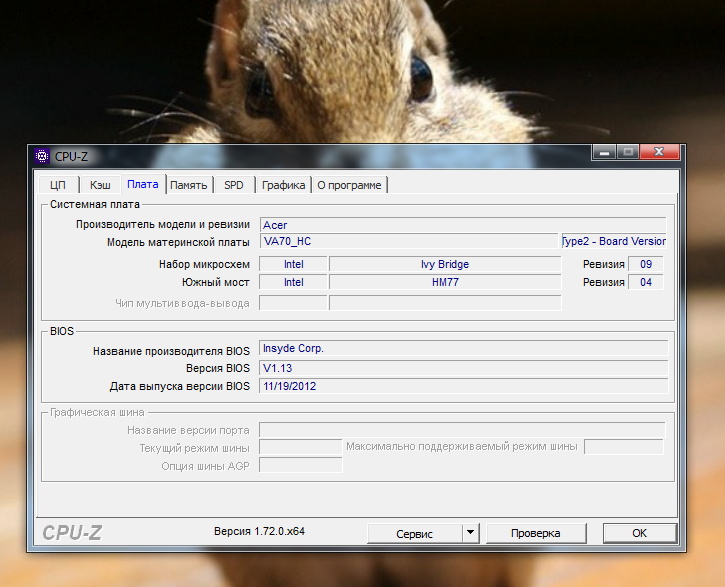Click the CPU-Z title bar icon
Viewport: 725px width, 587px height.
(42, 156)
